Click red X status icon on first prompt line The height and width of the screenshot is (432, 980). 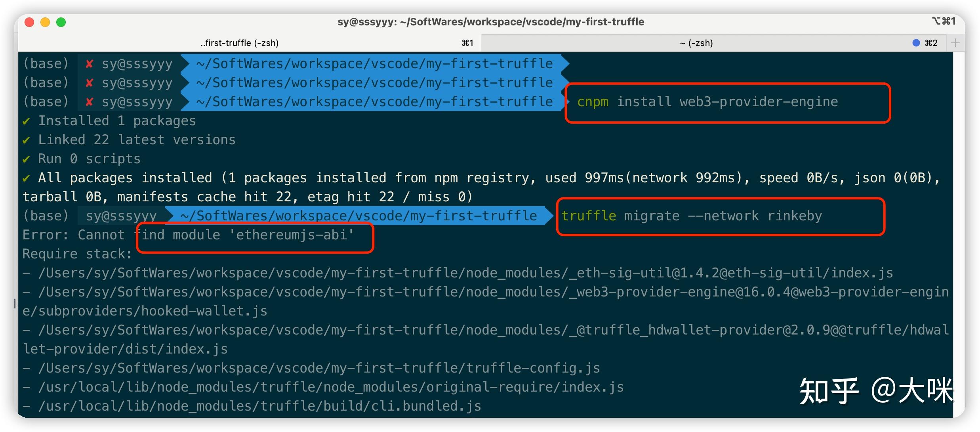tap(90, 64)
